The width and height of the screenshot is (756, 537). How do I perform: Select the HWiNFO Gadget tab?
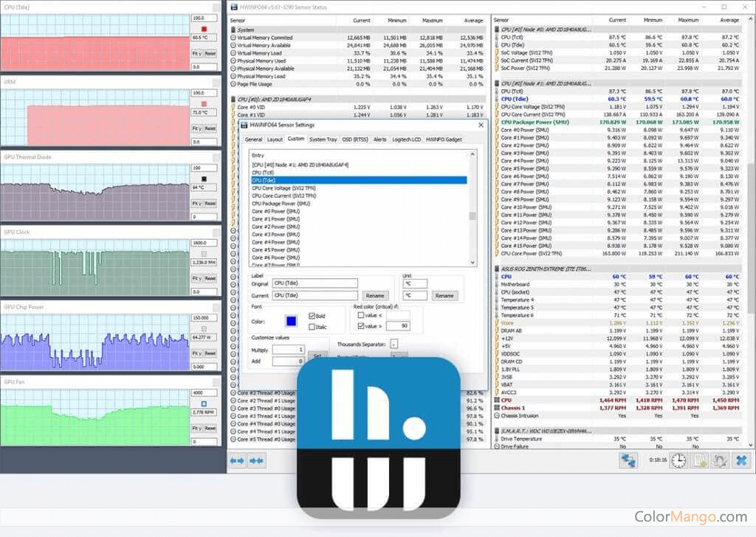444,139
